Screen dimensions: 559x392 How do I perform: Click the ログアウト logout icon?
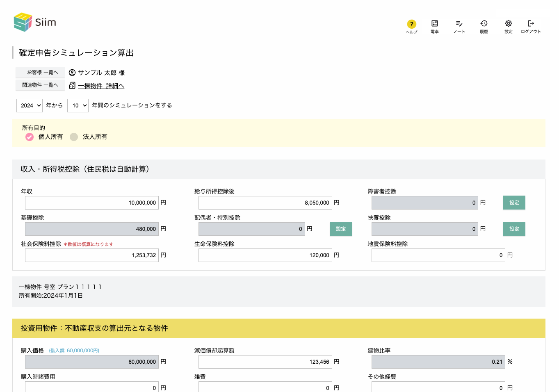tap(531, 25)
